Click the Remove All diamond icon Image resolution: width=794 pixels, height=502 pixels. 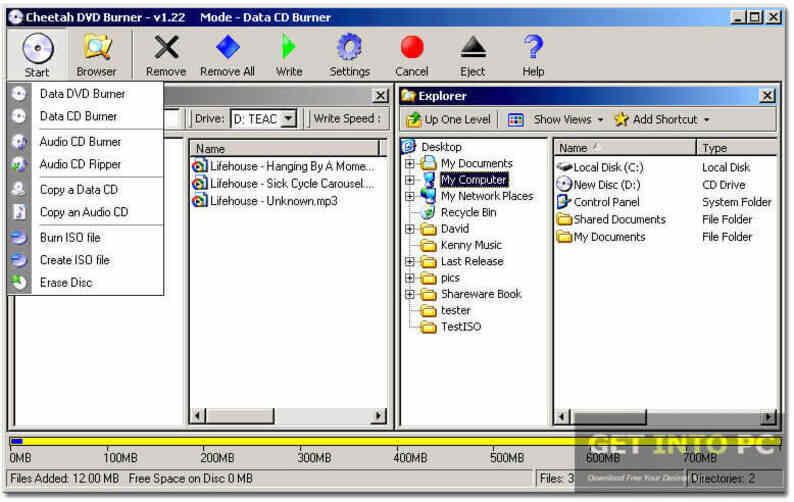coord(227,47)
